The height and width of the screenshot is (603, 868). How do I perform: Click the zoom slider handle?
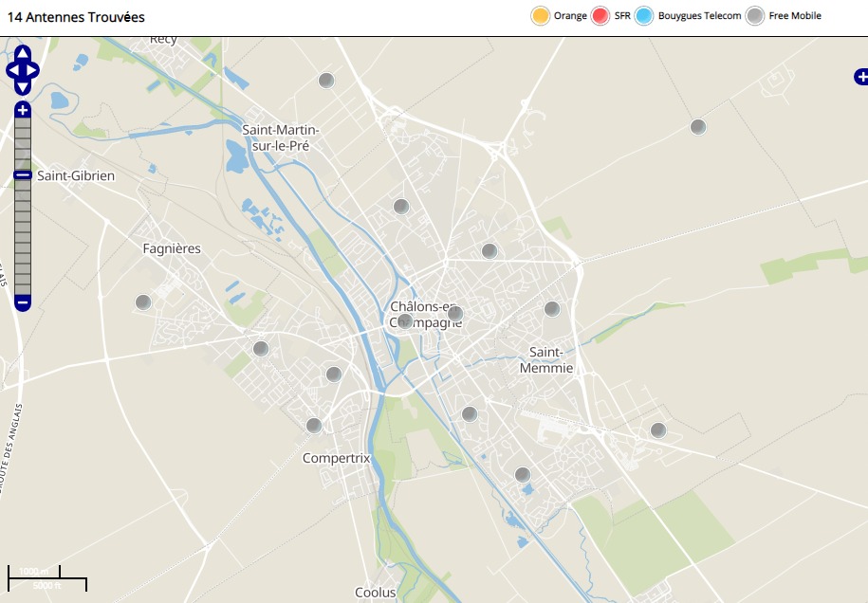pos(23,174)
